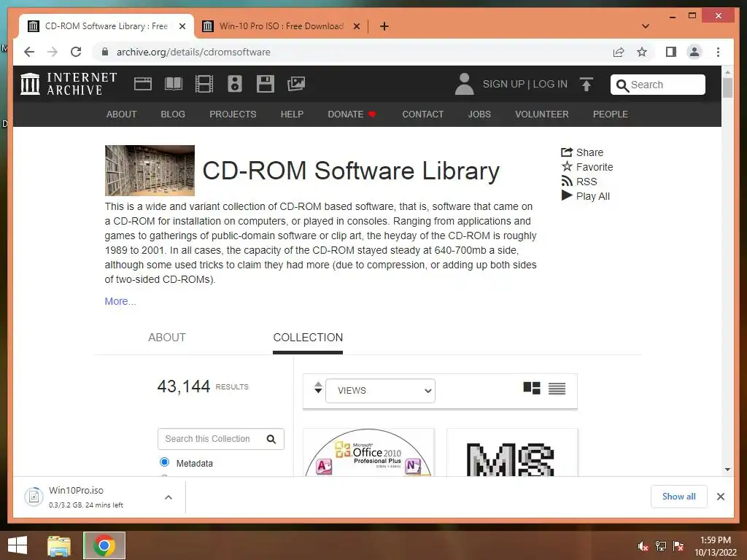Click Show all downloads button
The height and width of the screenshot is (560, 747).
(679, 497)
